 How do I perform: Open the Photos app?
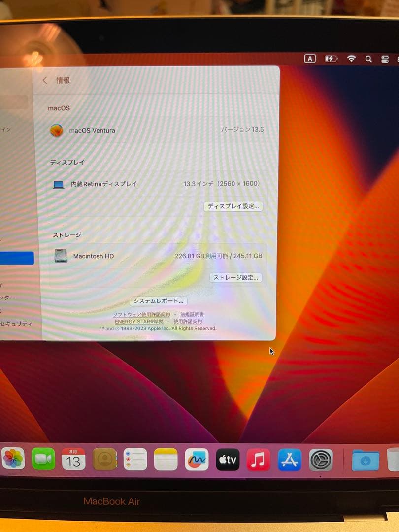point(13,459)
